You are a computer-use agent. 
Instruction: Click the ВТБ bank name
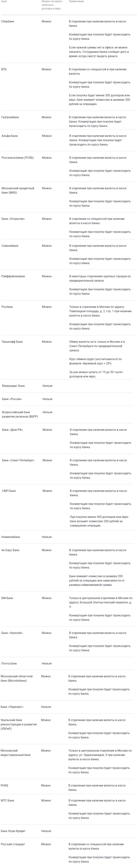click(x=4, y=69)
